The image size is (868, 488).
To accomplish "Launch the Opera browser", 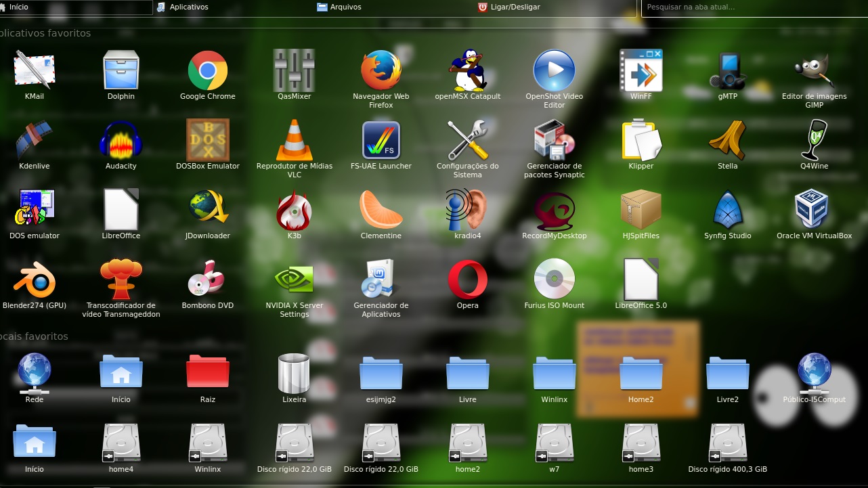I will pyautogui.click(x=467, y=280).
